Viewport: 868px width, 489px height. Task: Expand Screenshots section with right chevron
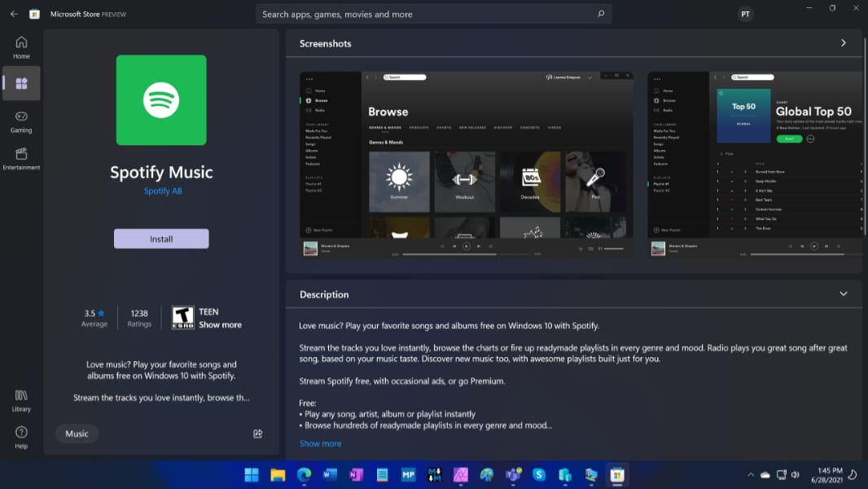[844, 43]
